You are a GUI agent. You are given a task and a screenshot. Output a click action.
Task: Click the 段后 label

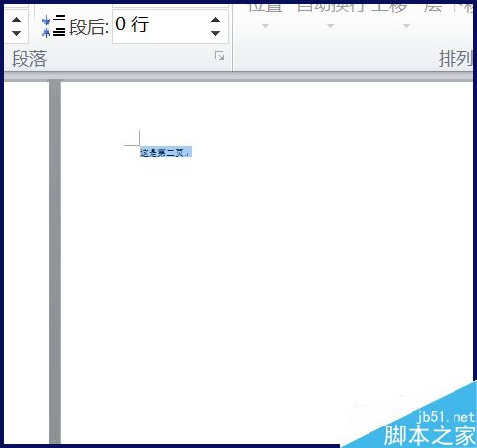coord(89,26)
